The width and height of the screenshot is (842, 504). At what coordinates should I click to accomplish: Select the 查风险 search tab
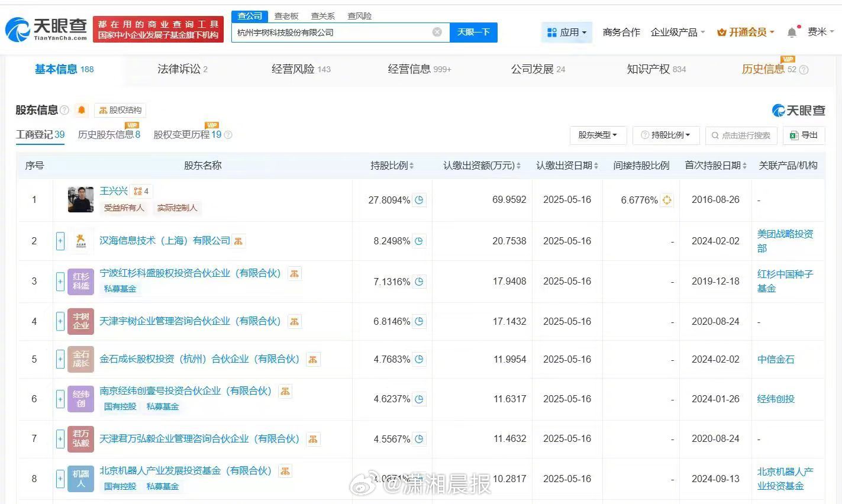(360, 16)
